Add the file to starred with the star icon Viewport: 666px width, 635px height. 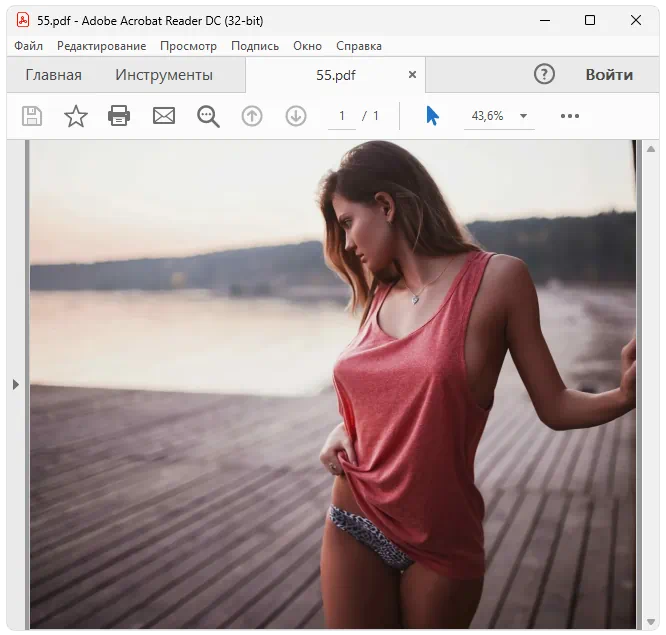coord(76,116)
